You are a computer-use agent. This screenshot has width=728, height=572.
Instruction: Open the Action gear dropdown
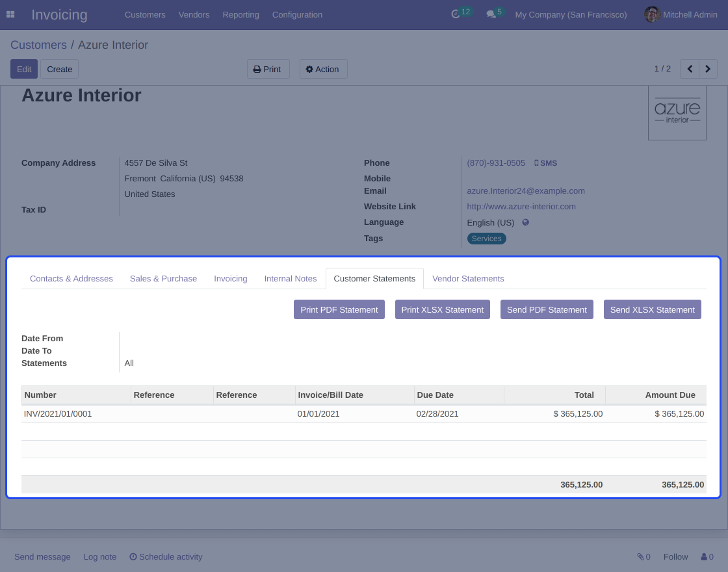[323, 69]
